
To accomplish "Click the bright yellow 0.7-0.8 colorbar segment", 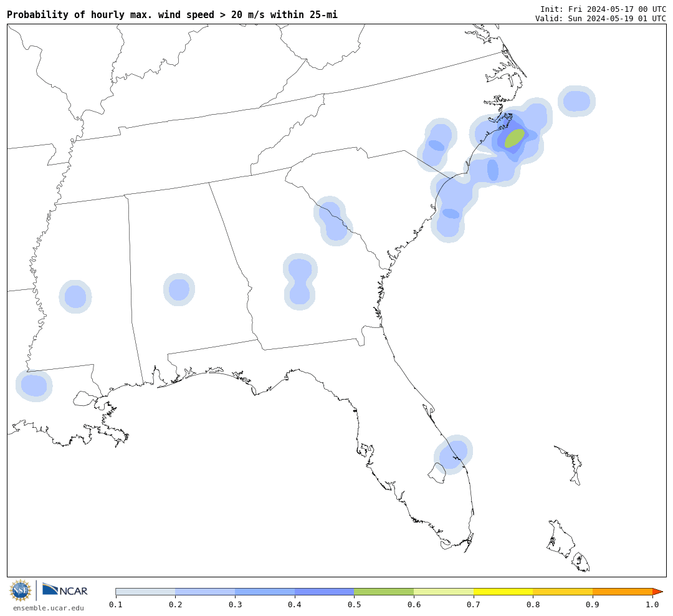I will tap(504, 592).
